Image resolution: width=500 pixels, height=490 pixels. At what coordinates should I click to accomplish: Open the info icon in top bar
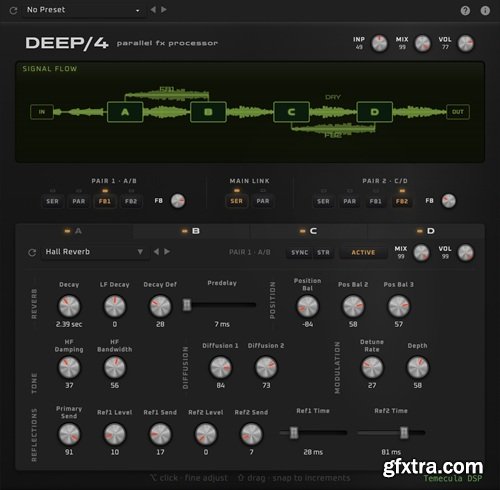point(485,11)
